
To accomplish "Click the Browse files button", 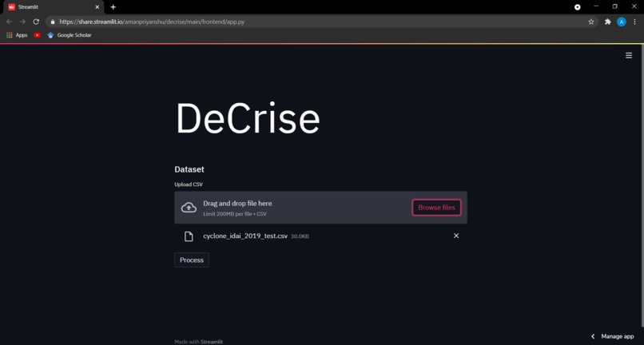I will 436,208.
